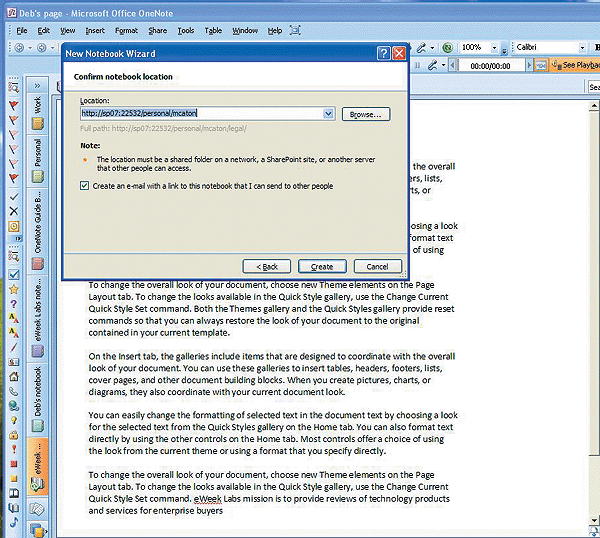Screen dimensions: 600x538
Task: Open the Insert menu
Action: pos(95,31)
